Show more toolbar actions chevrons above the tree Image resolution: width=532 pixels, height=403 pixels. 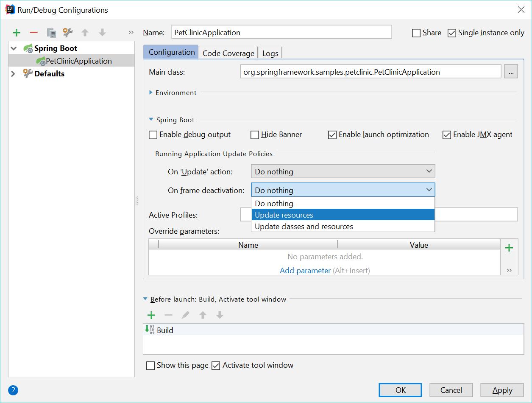[131, 32]
